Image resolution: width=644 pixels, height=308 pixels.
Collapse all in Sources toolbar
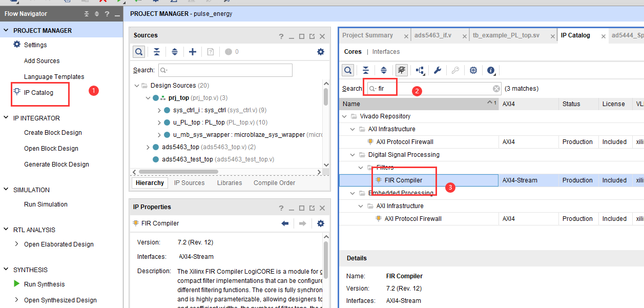pos(157,52)
